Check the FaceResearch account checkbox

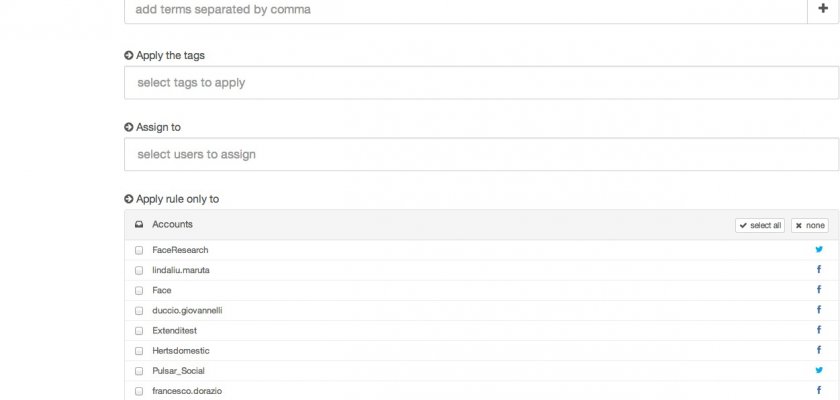click(x=139, y=250)
